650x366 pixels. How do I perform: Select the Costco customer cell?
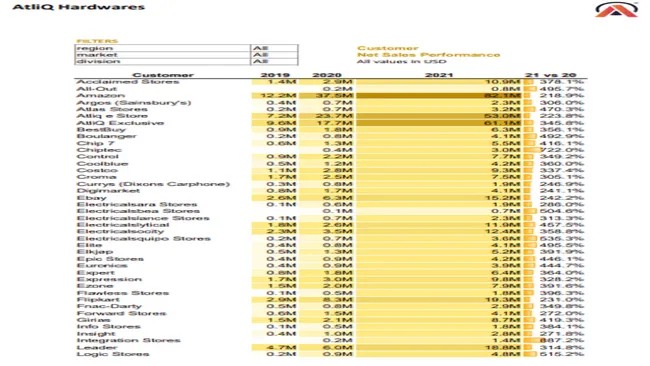(x=97, y=170)
